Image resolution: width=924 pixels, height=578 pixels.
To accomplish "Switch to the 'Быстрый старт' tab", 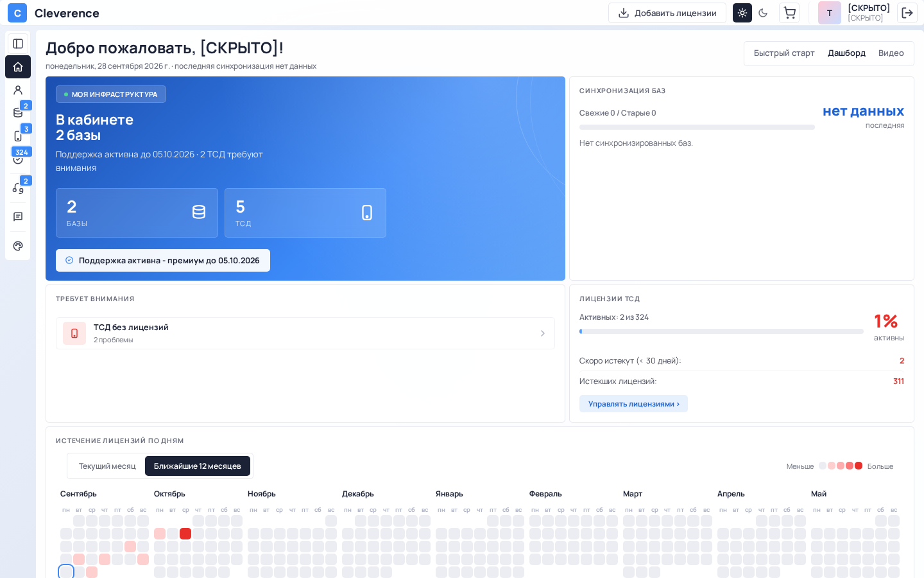I will tap(784, 53).
